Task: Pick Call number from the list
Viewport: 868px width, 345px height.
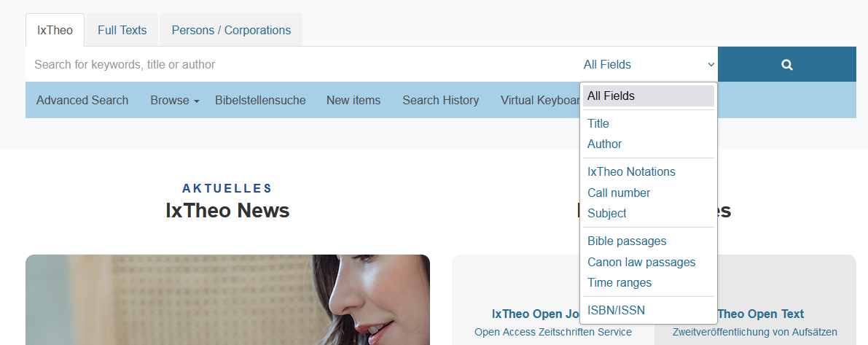Action: pos(648,193)
